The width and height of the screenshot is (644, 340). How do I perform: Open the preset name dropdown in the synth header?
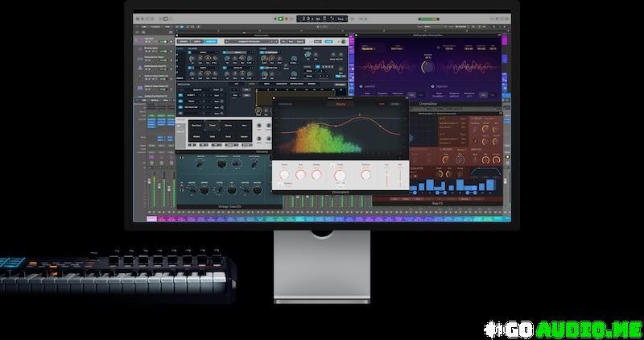click(245, 40)
